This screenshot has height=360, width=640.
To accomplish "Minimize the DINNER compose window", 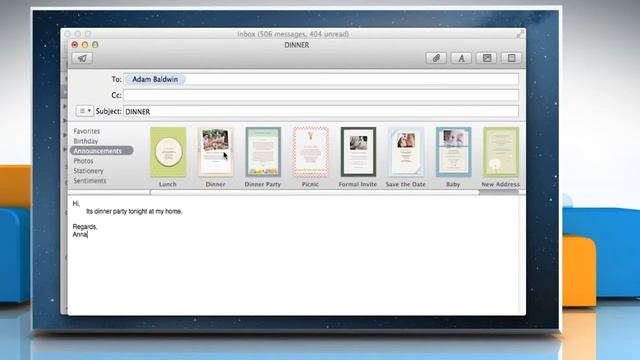I will click(85, 44).
